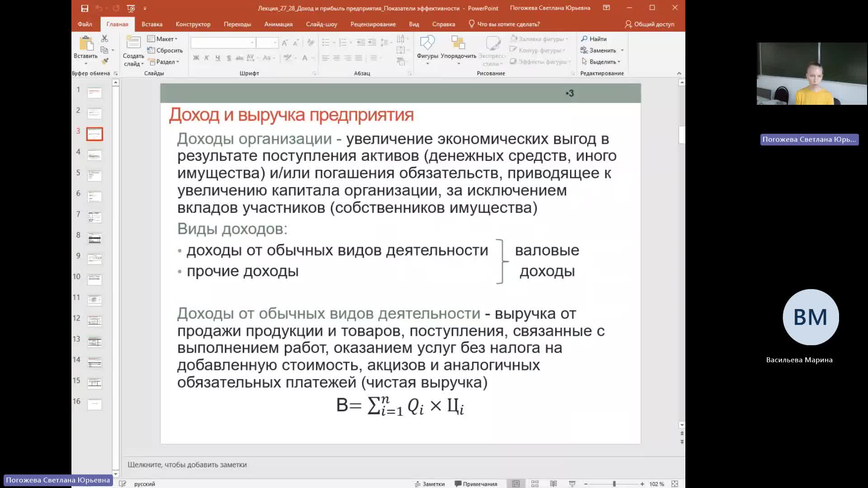Viewport: 868px width, 488px height.
Task: Toggle the Примечания comments pane
Action: [476, 484]
